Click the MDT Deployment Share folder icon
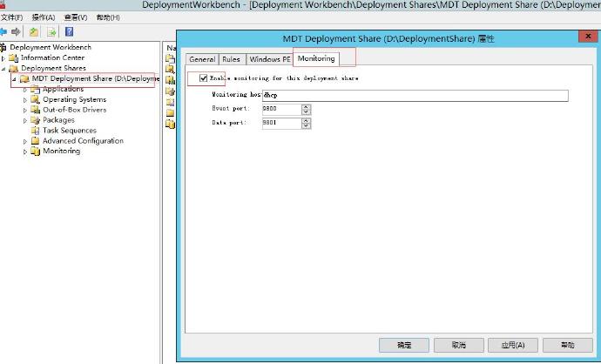This screenshot has width=601, height=364. point(24,78)
